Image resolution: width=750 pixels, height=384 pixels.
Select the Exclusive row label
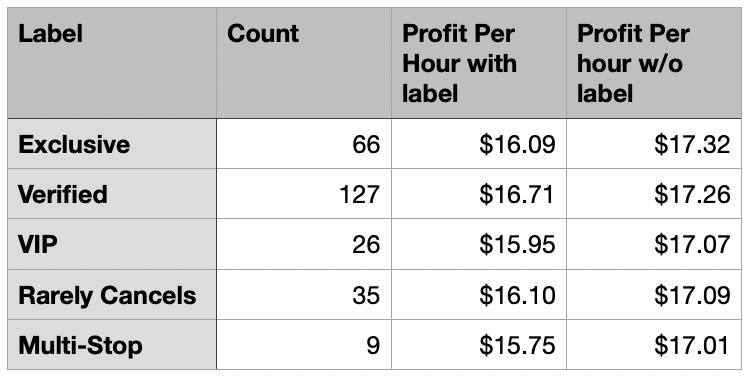pyautogui.click(x=112, y=143)
